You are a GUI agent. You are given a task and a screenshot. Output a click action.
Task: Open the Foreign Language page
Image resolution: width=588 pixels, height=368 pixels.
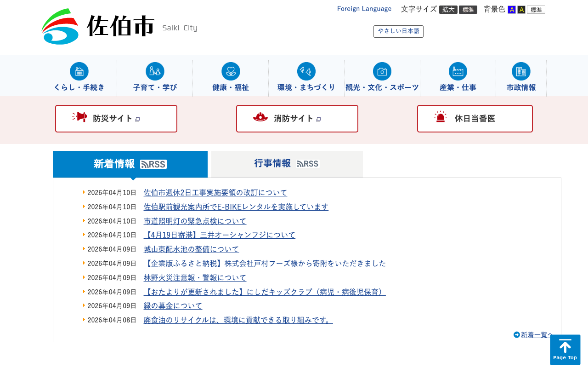click(364, 9)
